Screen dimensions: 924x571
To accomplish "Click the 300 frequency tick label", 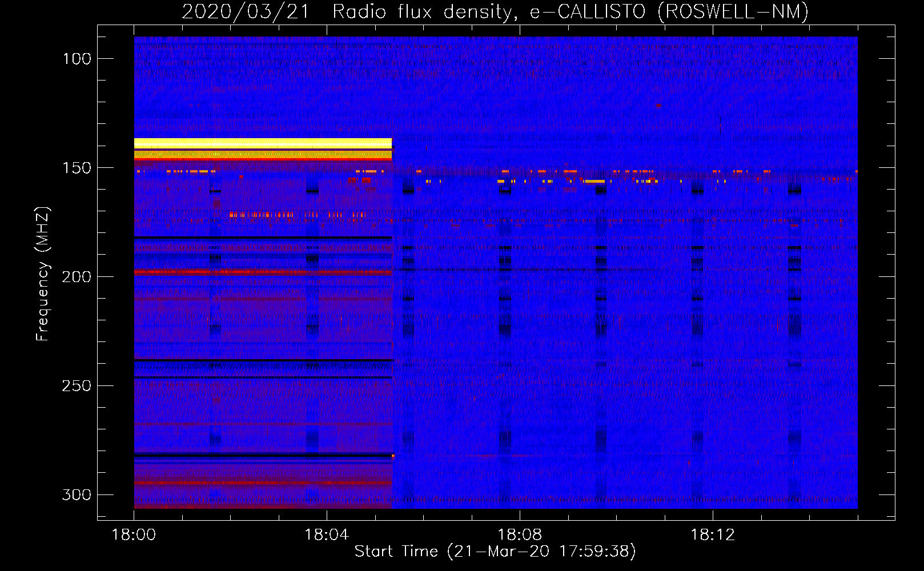I will point(77,494).
